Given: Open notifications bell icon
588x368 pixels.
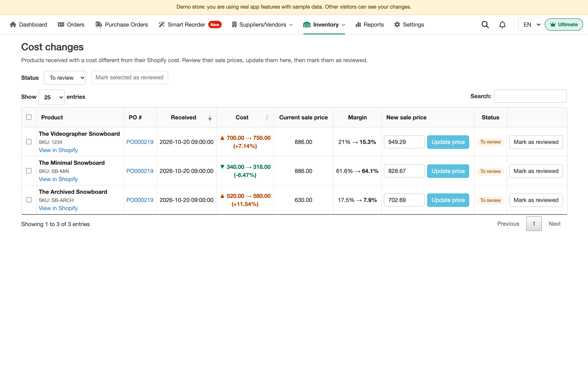Looking at the screenshot, I should [502, 25].
